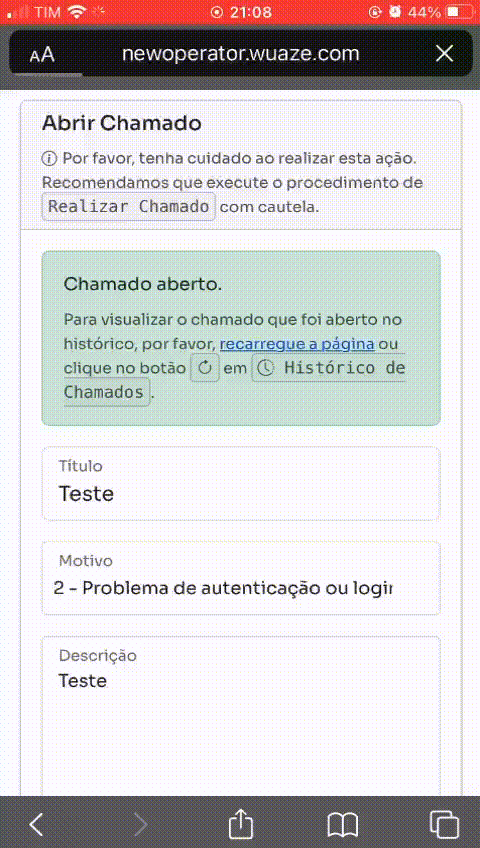Click the circular refresh icon in alert

point(205,368)
